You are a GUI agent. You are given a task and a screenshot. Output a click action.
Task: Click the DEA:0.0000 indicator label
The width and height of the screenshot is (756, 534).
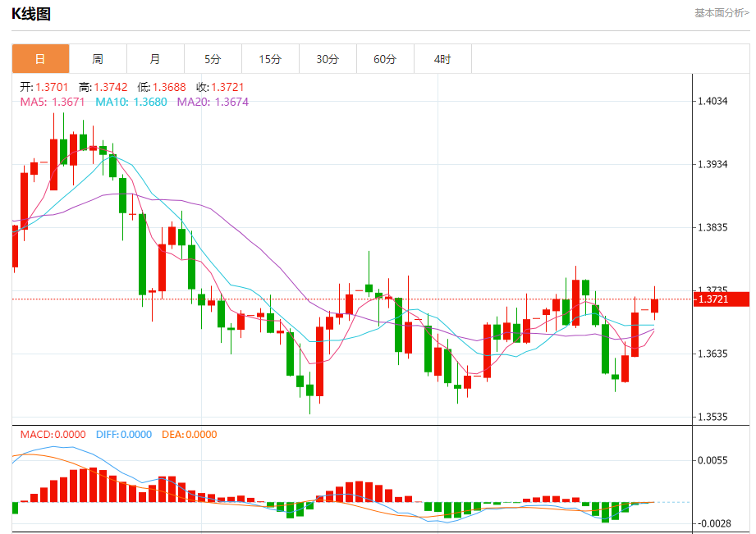click(190, 434)
